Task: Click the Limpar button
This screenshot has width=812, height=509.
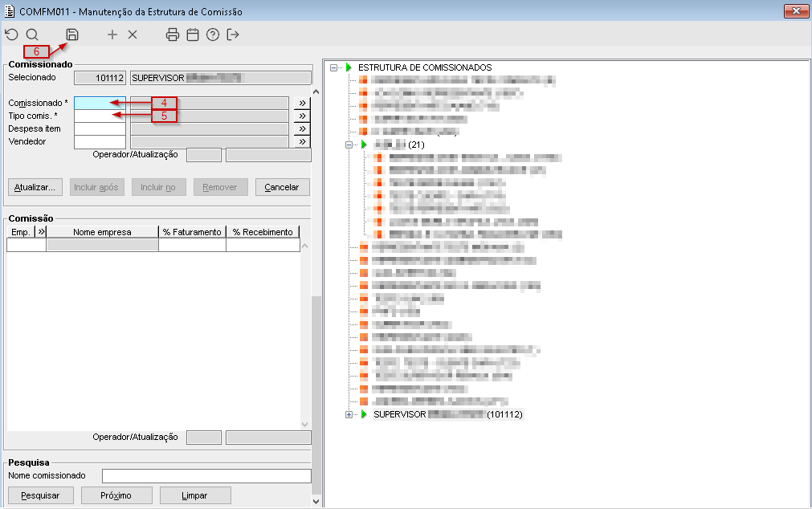Action: 195,495
